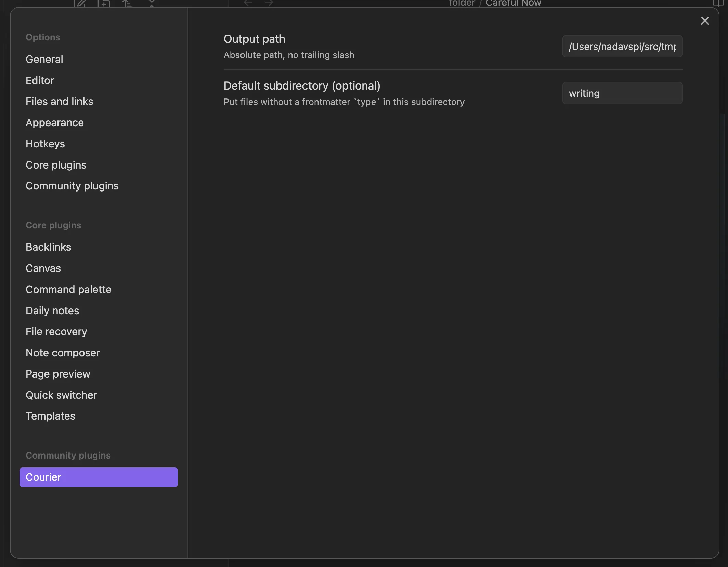728x567 pixels.
Task: Open Templates plugin settings
Action: coord(99,416)
